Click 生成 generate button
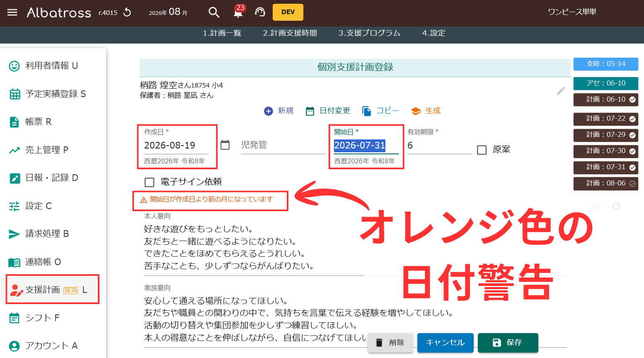Screen dimensions: 644x358 click(x=426, y=111)
